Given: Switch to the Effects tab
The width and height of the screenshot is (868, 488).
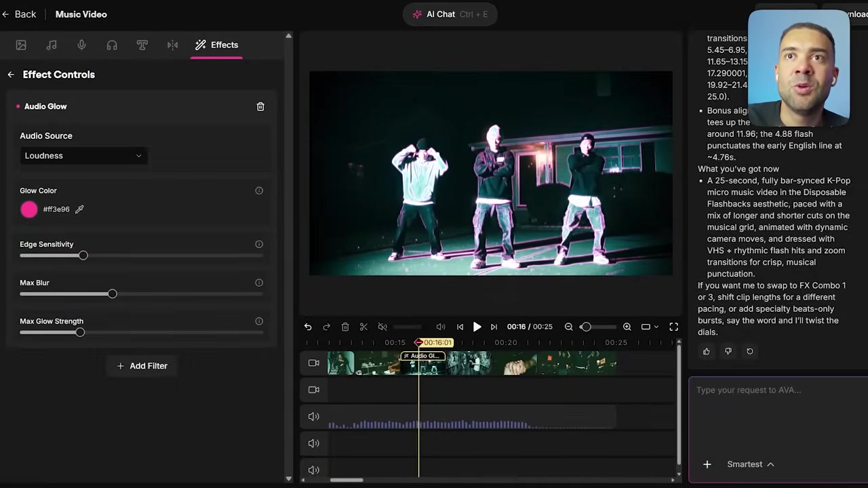Looking at the screenshot, I should (x=216, y=45).
